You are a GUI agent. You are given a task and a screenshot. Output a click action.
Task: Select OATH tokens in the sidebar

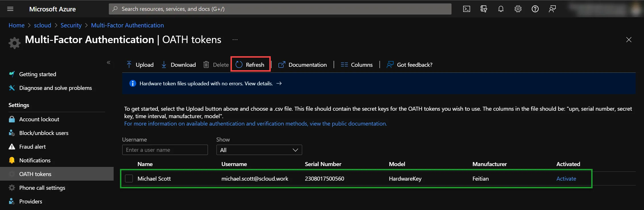(x=57, y=174)
